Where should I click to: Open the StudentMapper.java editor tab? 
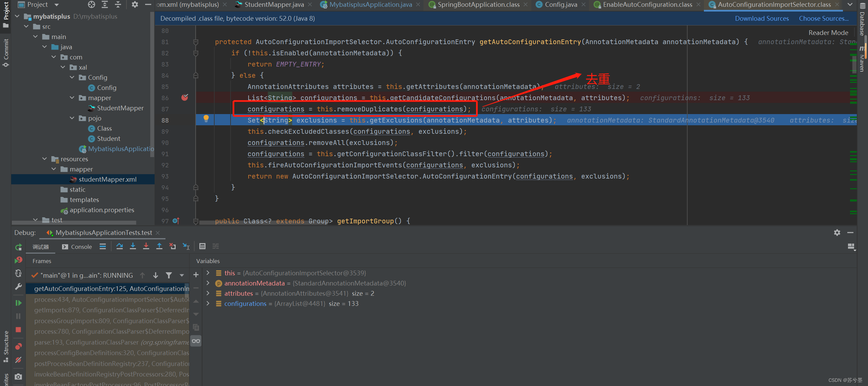click(x=274, y=5)
